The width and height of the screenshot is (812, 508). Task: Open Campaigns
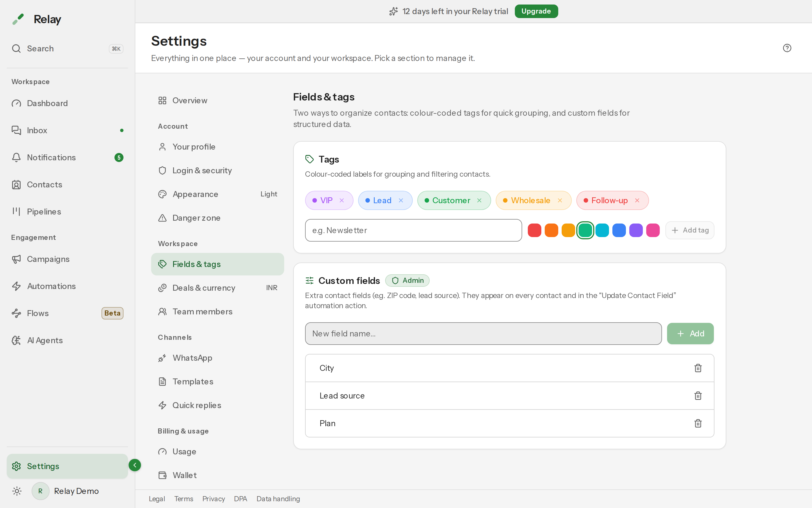(67, 259)
